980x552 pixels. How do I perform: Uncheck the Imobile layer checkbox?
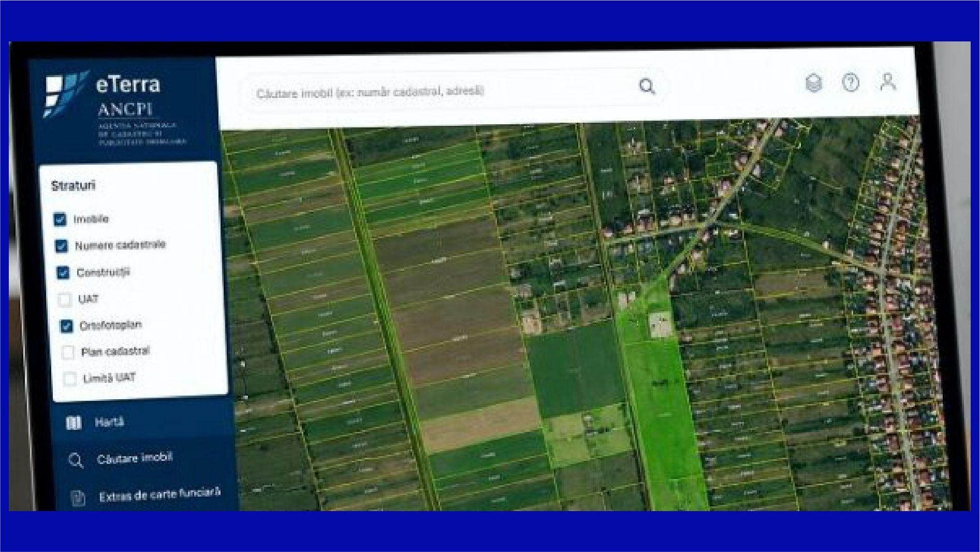coord(60,219)
